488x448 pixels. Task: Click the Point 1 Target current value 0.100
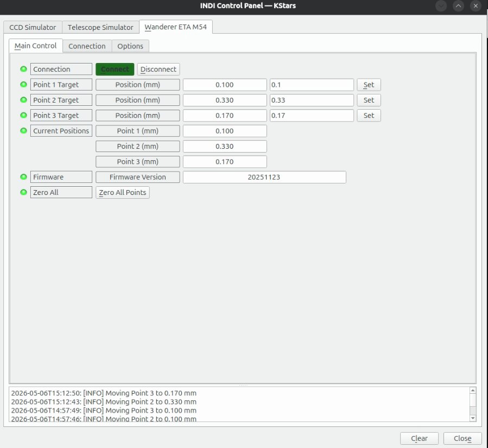225,85
